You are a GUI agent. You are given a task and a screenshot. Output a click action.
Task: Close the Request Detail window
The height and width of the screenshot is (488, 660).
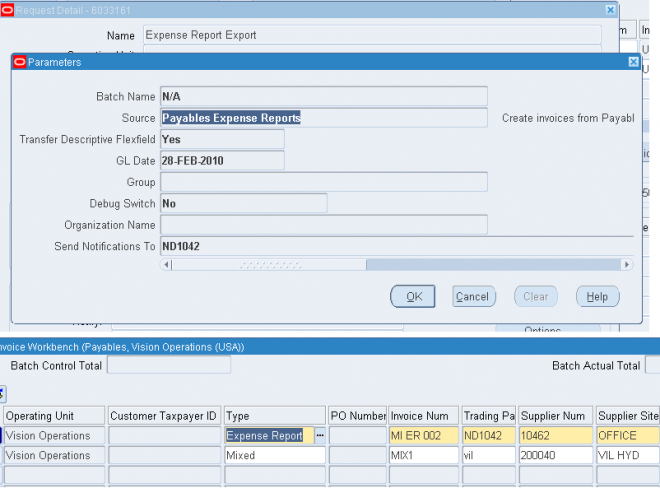[610, 10]
